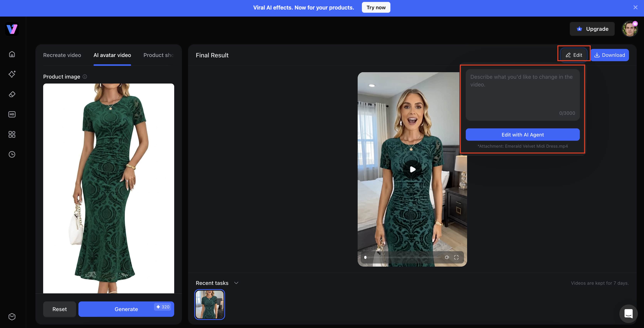Click the box icon at sidebar bottom
Screen dimensions: 644x328
(12, 316)
